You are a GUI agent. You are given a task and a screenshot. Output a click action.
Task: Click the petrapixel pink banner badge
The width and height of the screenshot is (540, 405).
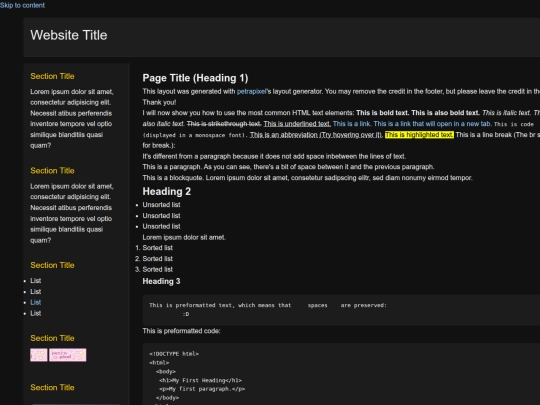[68, 355]
